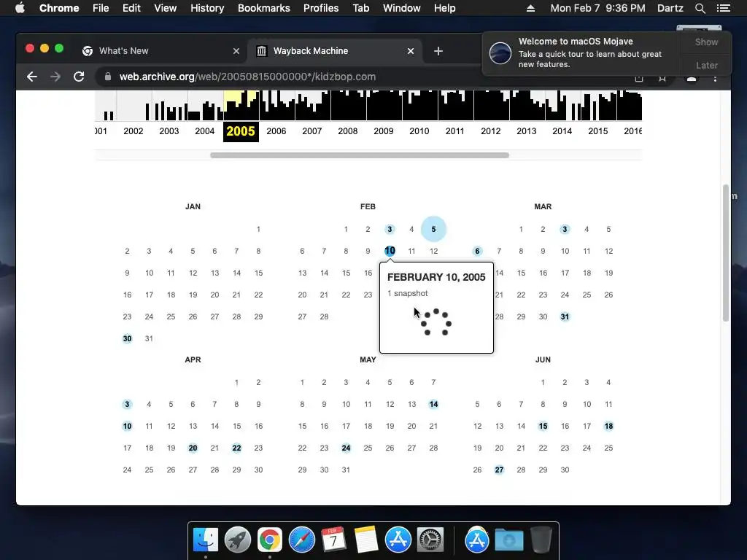This screenshot has width=747, height=560.
Task: Open the History menu
Action: [x=207, y=8]
